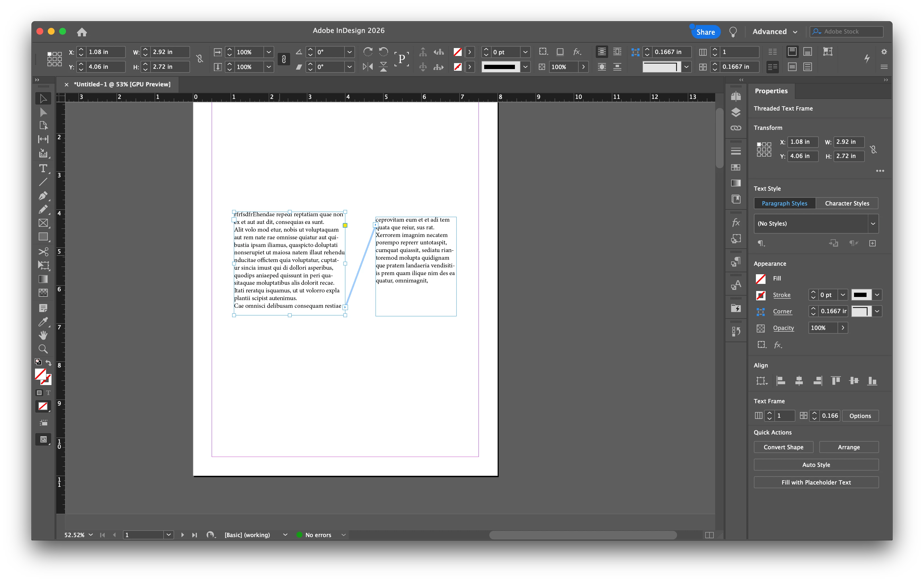Select the Untitled-1 document tab
The height and width of the screenshot is (582, 924).
(122, 84)
